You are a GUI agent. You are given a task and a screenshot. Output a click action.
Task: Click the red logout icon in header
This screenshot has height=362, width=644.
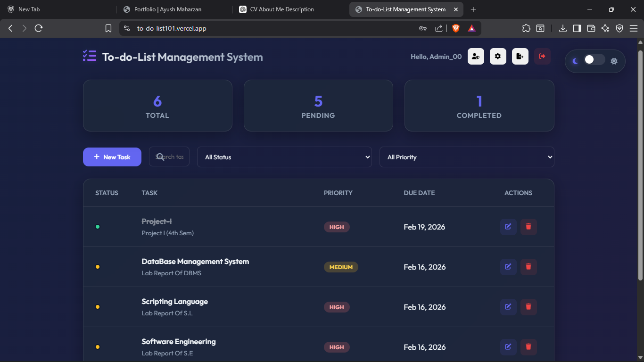tap(542, 57)
